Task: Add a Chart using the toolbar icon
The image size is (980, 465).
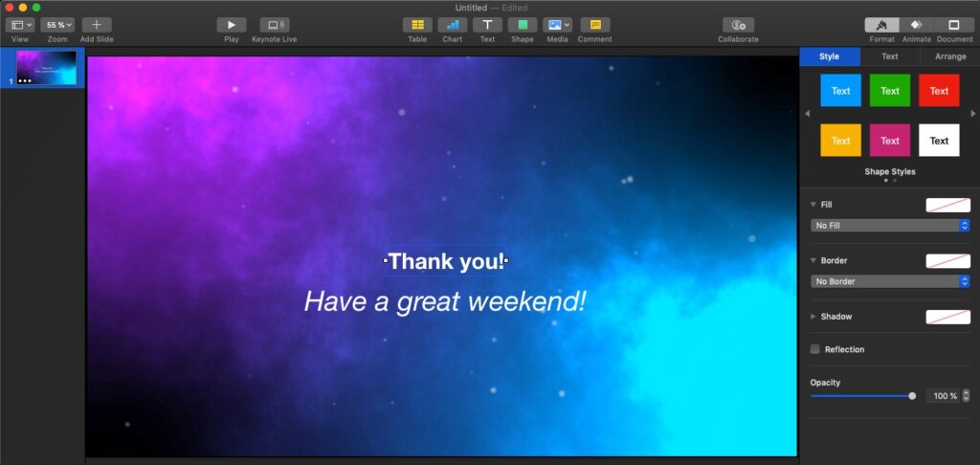Action: (452, 25)
